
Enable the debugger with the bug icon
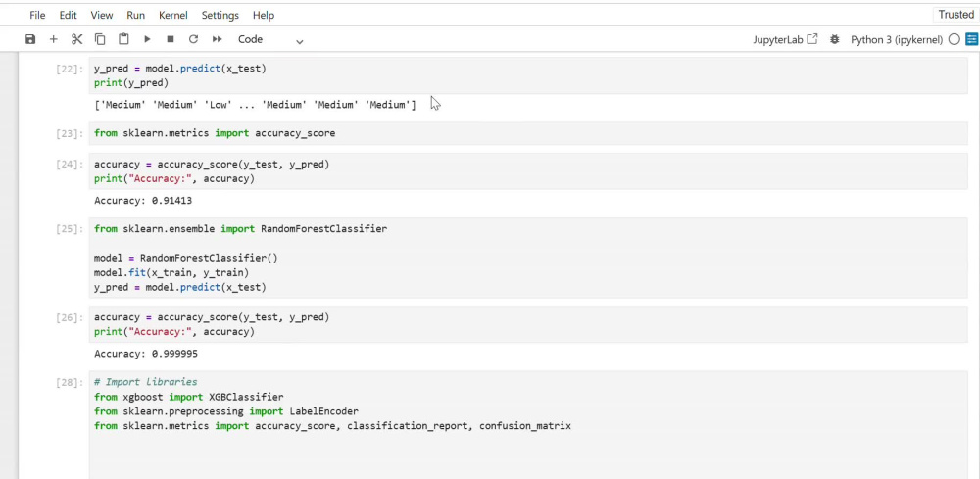coord(834,39)
